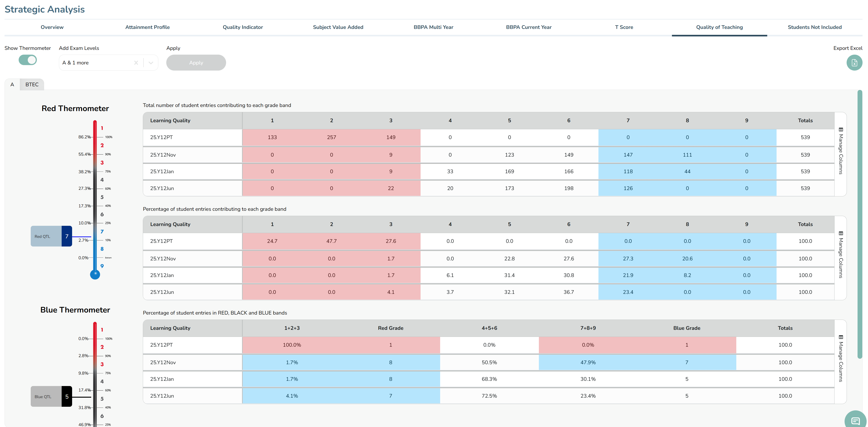This screenshot has width=868, height=427.
Task: Click the 55.4% label on Red Thermometer
Action: click(85, 155)
